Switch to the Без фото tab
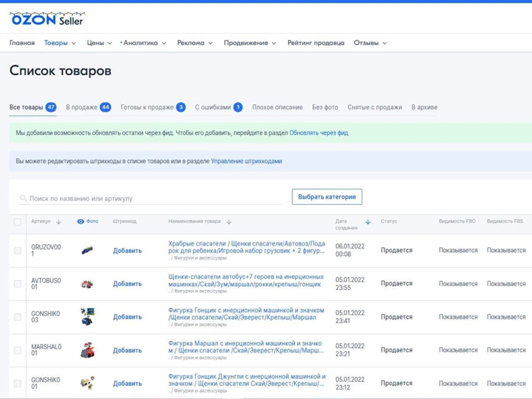The height and width of the screenshot is (399, 532). coord(325,107)
